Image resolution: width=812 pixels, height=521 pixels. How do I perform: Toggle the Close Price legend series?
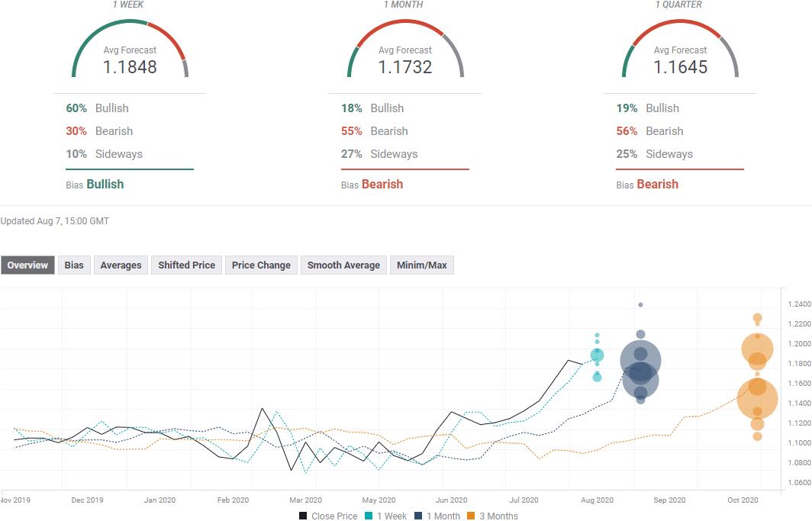click(x=328, y=516)
